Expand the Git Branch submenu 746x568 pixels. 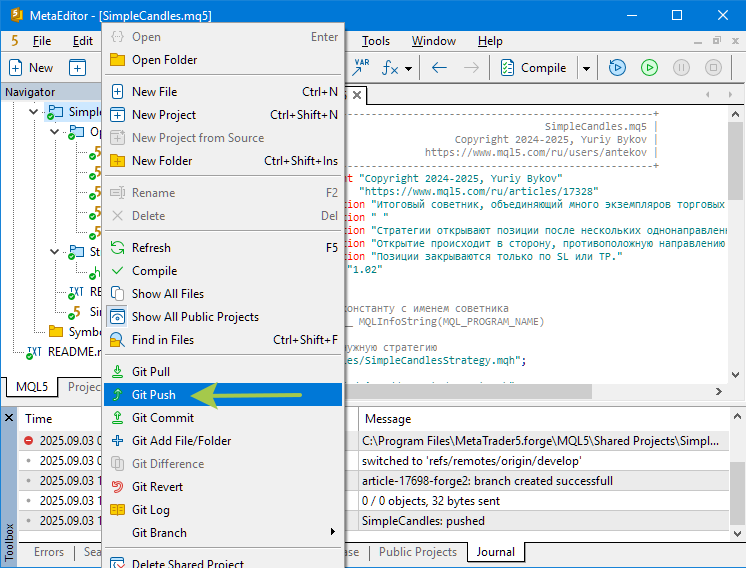[x=223, y=532]
